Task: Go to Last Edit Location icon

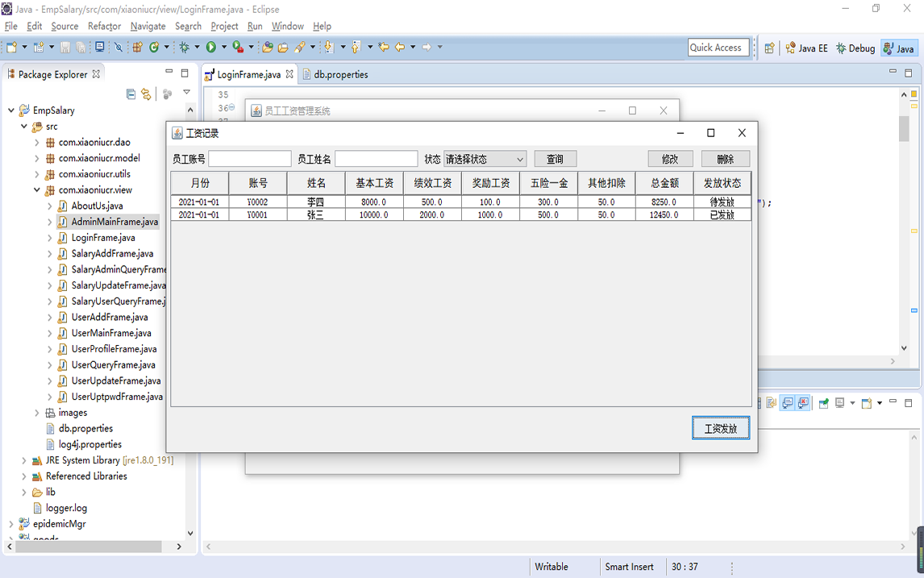Action: [384, 47]
